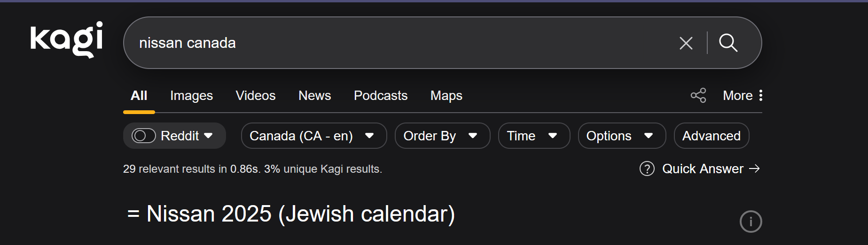The image size is (868, 245).
Task: Open the Quick Answer link
Action: 703,168
